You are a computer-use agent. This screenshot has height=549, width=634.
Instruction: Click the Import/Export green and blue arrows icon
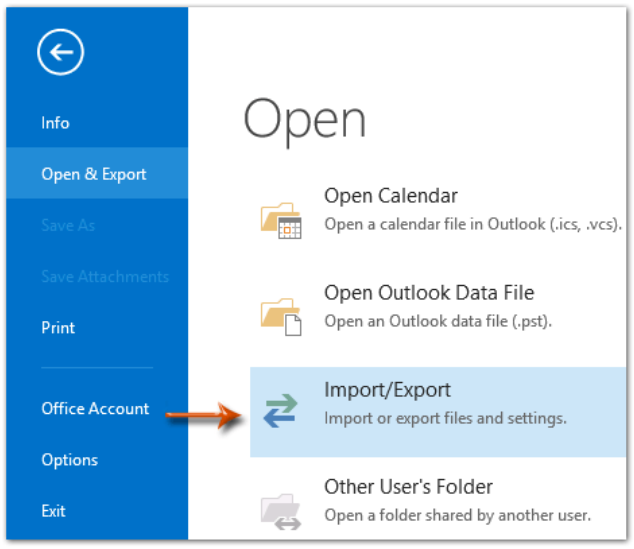click(280, 411)
